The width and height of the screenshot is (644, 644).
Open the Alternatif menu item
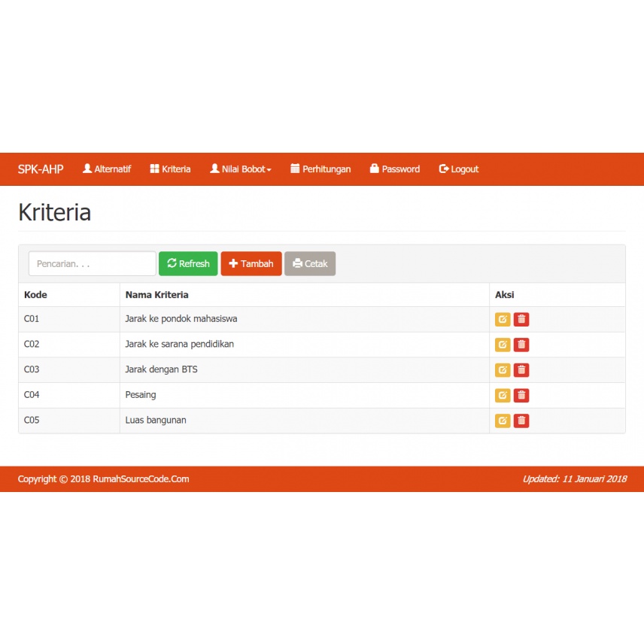(x=107, y=169)
